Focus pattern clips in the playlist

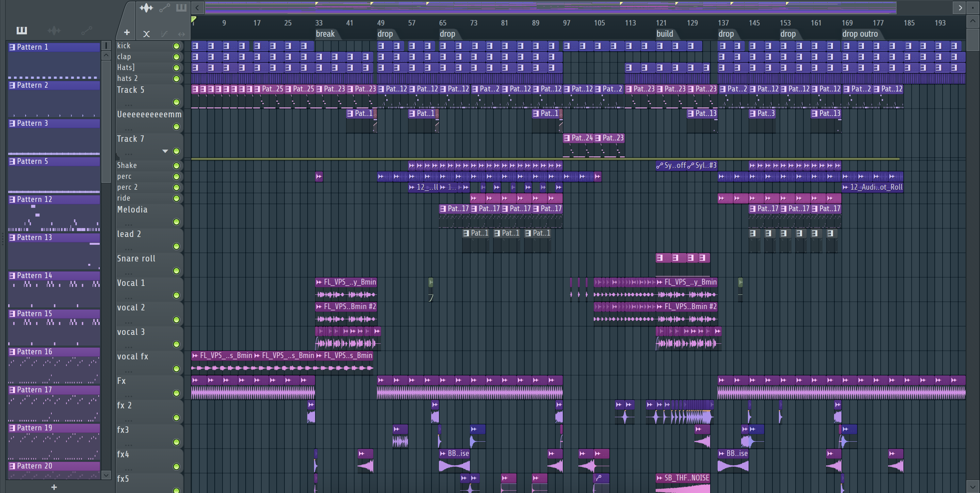(181, 7)
